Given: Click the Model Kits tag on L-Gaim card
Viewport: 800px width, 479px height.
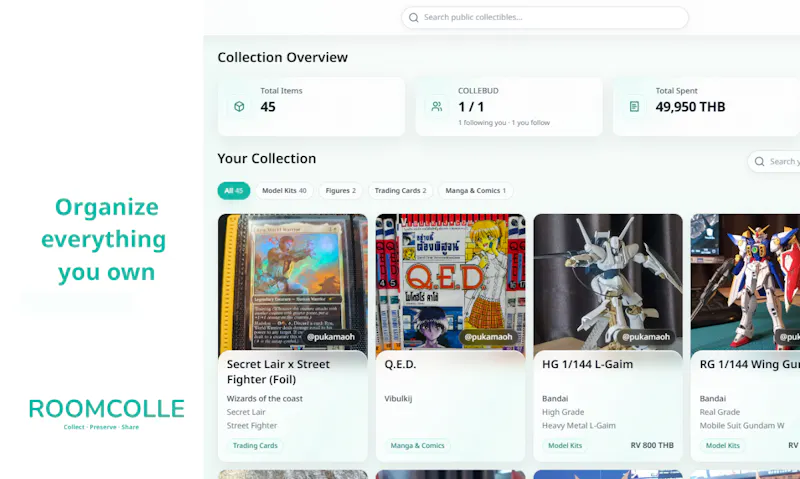Looking at the screenshot, I should (x=565, y=445).
